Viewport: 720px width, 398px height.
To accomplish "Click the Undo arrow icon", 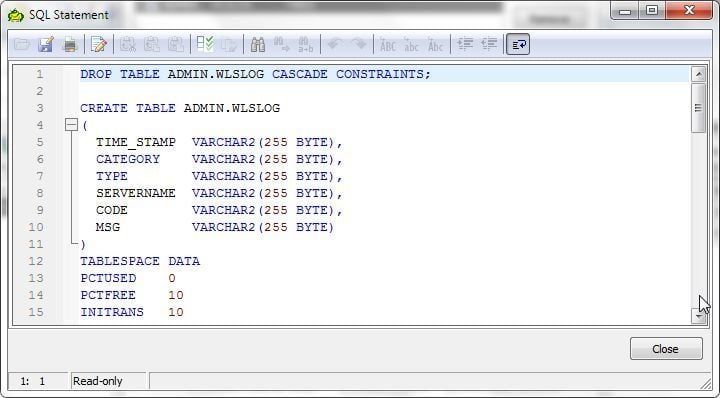I will pos(335,45).
